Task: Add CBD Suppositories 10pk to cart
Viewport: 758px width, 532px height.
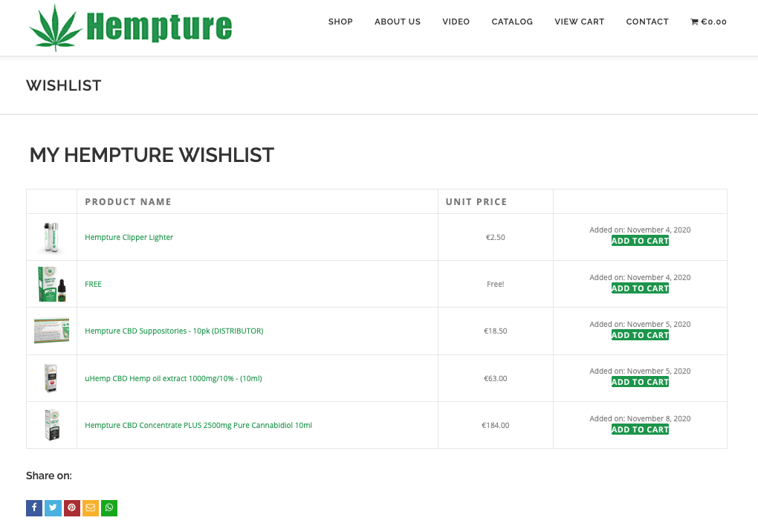Action: click(640, 335)
